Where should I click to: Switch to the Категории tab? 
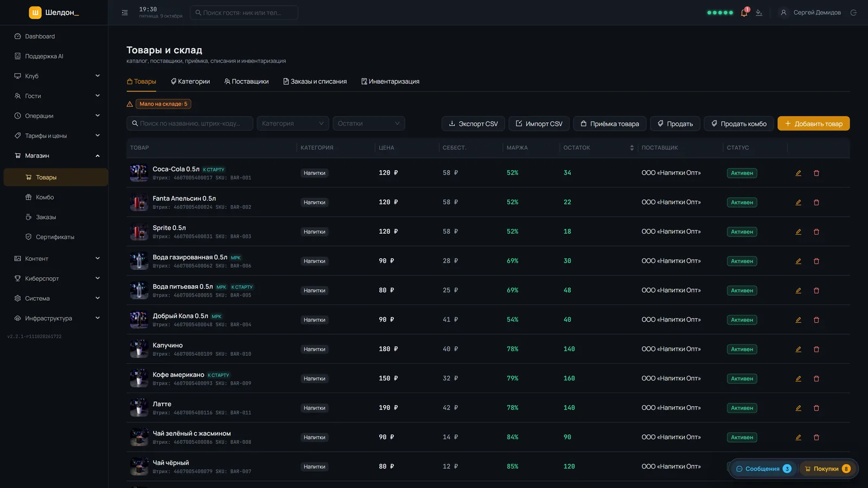click(x=190, y=81)
